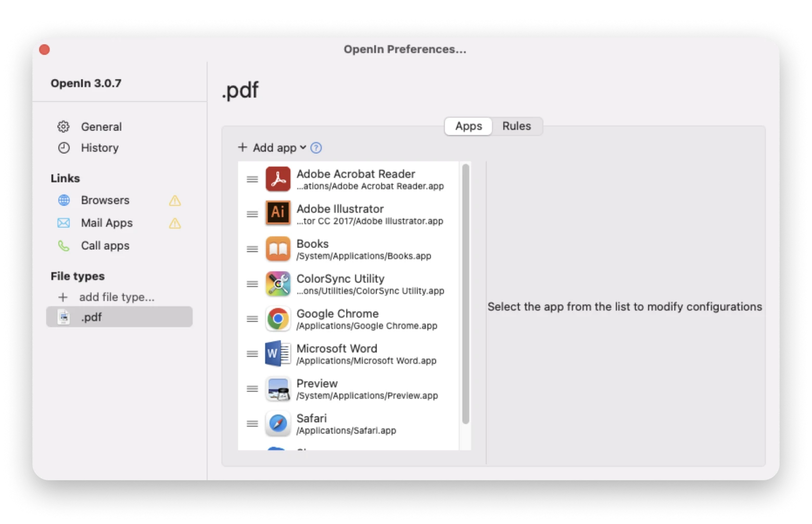
Task: Click the Google Chrome icon
Action: pyautogui.click(x=278, y=319)
